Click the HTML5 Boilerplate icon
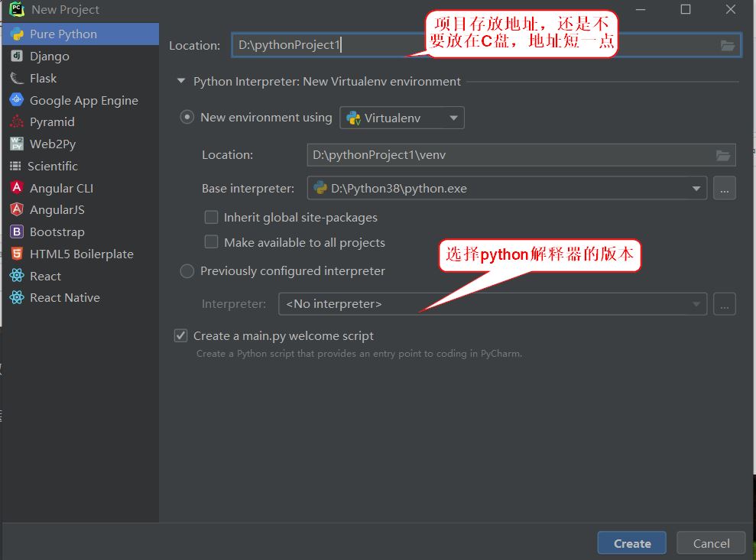This screenshot has height=560, width=756. (x=17, y=254)
